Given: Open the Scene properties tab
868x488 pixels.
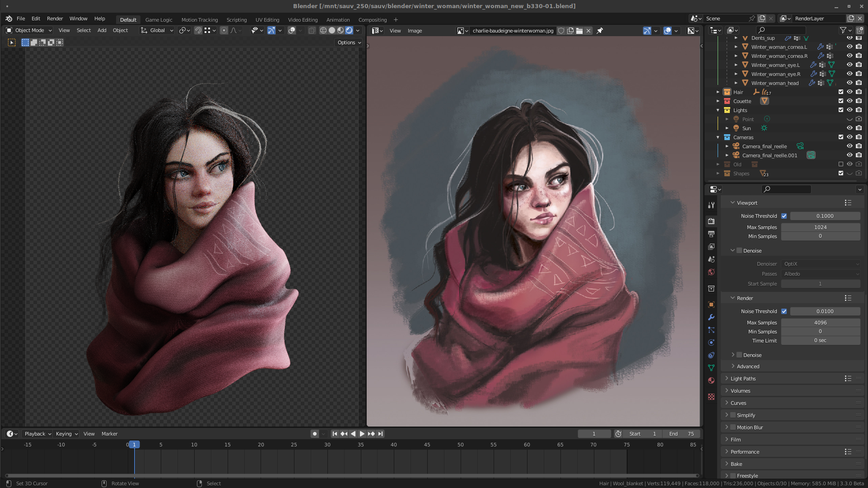Looking at the screenshot, I should pyautogui.click(x=711, y=259).
